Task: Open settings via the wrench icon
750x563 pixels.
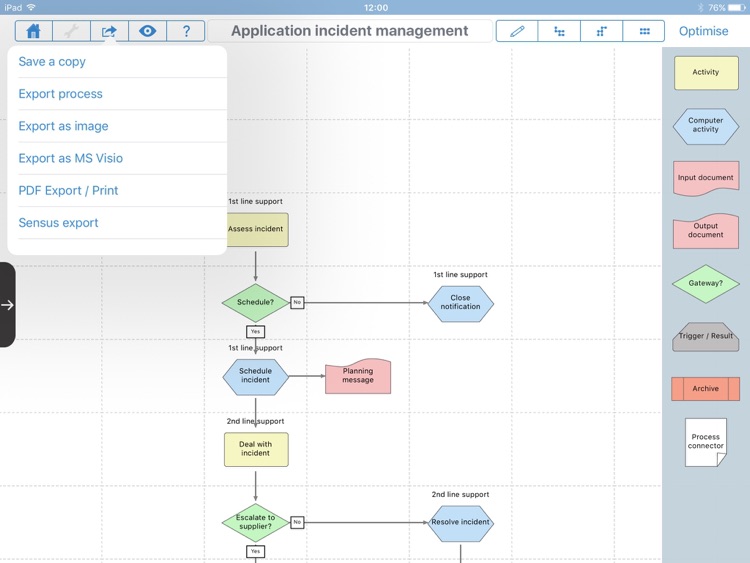Action: click(71, 31)
